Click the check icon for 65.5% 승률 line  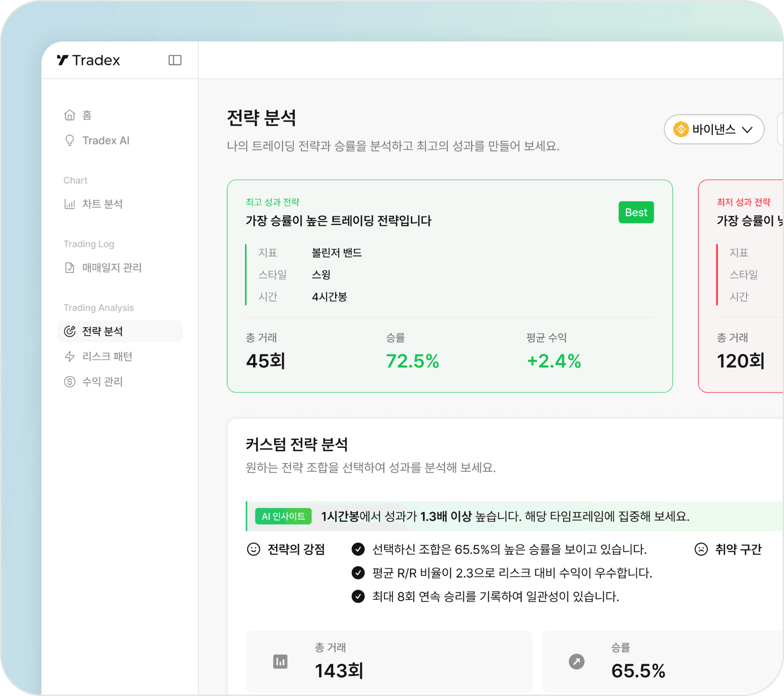point(358,549)
